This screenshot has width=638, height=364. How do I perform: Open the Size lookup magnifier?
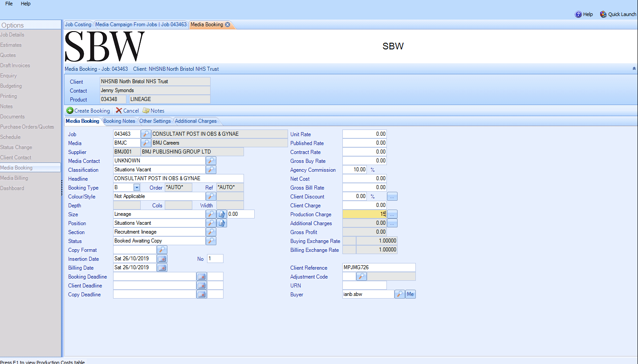[211, 214]
